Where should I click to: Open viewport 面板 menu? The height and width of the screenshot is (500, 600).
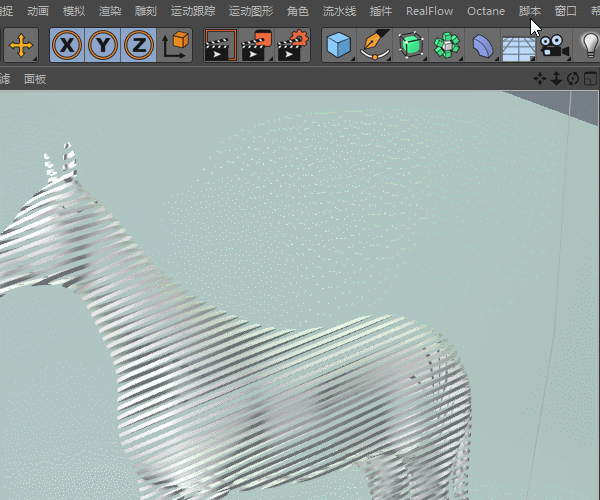[x=35, y=79]
